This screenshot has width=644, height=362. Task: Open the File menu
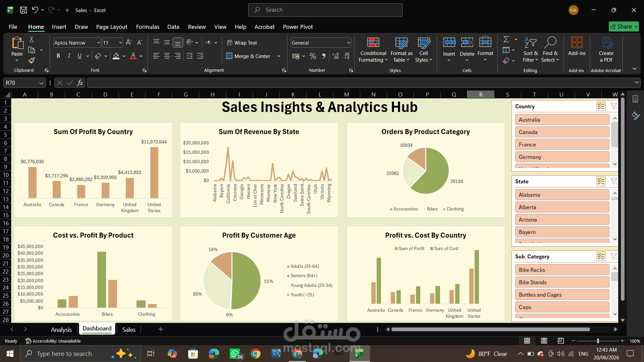pos(13,27)
